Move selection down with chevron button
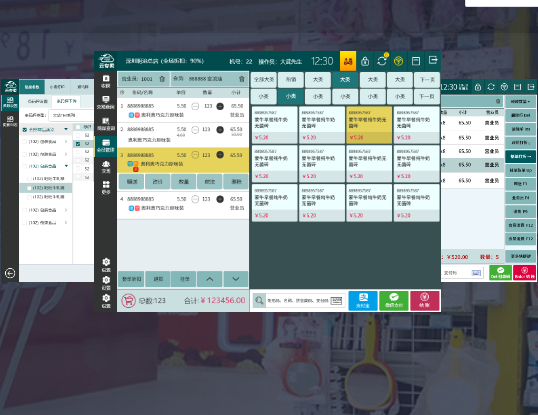 pos(236,279)
